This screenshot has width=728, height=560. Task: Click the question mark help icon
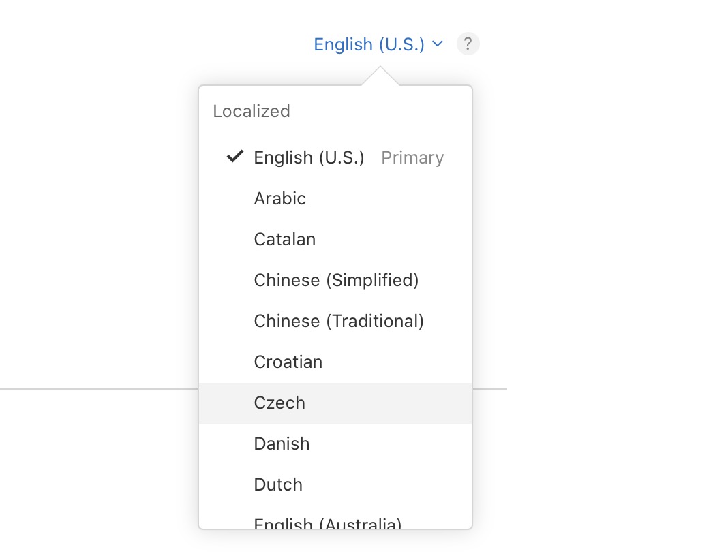coord(468,44)
